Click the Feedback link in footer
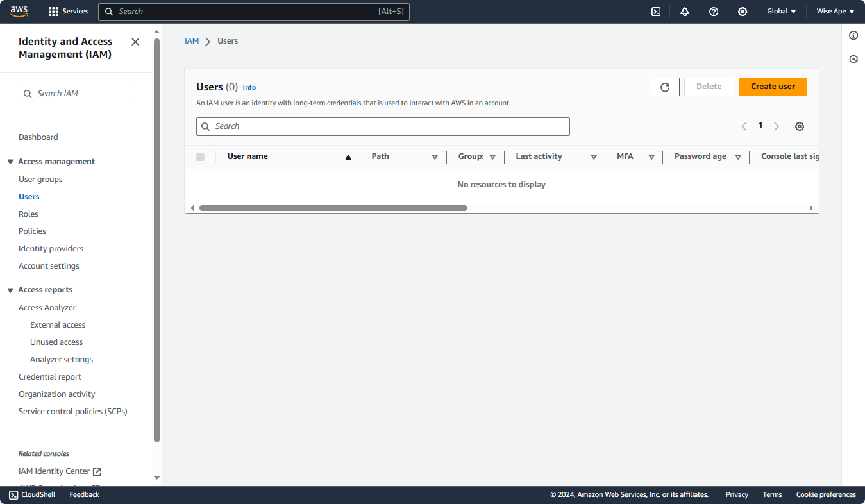 (85, 494)
